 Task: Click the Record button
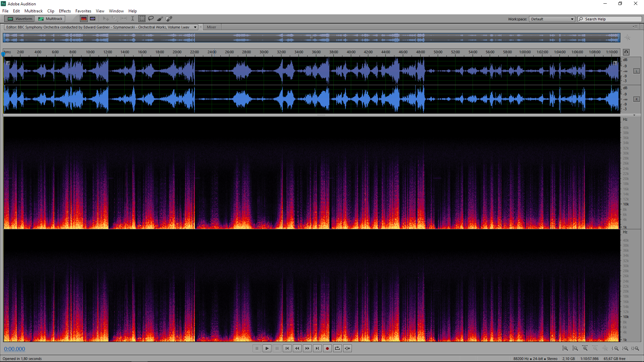click(x=327, y=349)
